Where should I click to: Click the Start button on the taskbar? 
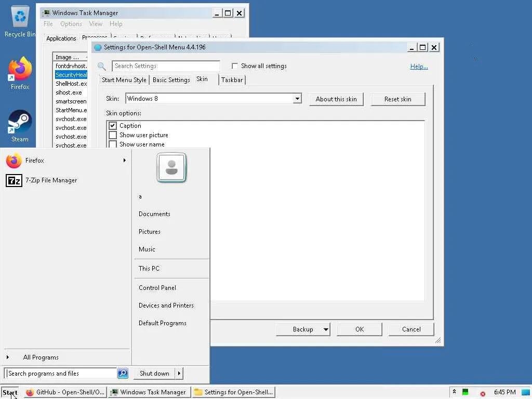pos(10,392)
